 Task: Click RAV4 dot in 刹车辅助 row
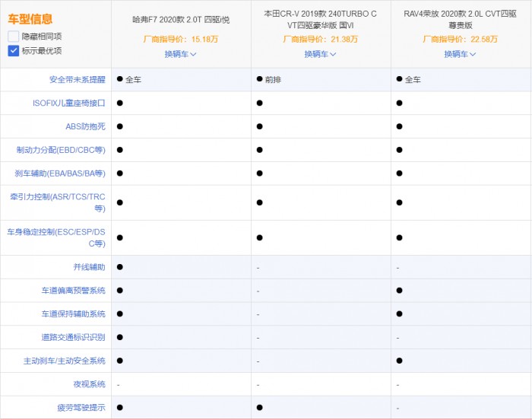tap(399, 173)
